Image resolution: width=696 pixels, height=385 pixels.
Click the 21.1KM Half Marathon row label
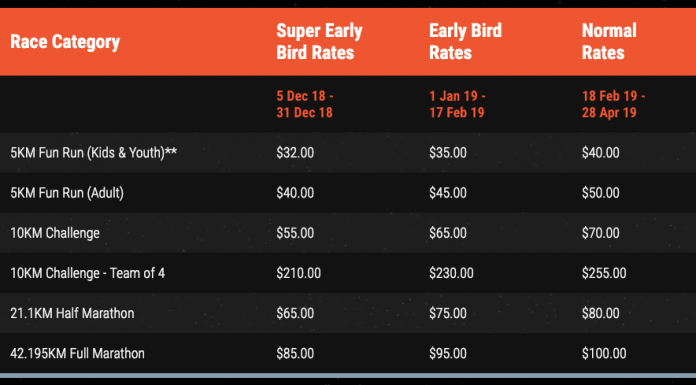pos(72,313)
